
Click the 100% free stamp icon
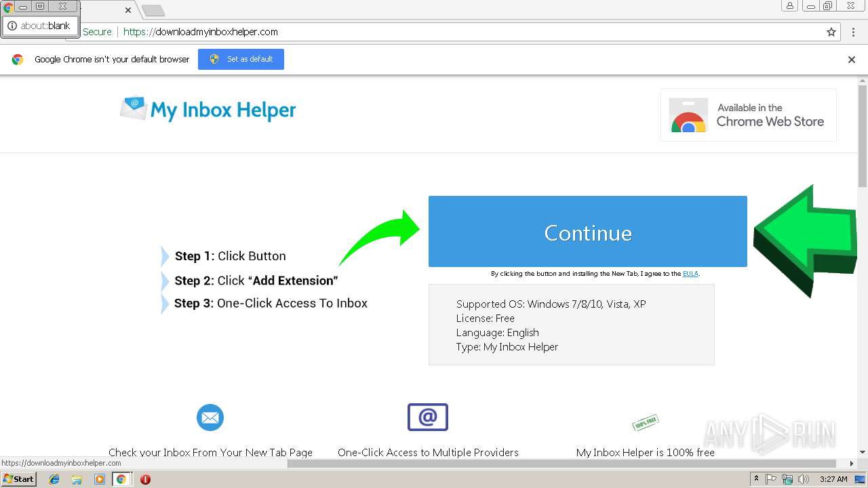[645, 422]
